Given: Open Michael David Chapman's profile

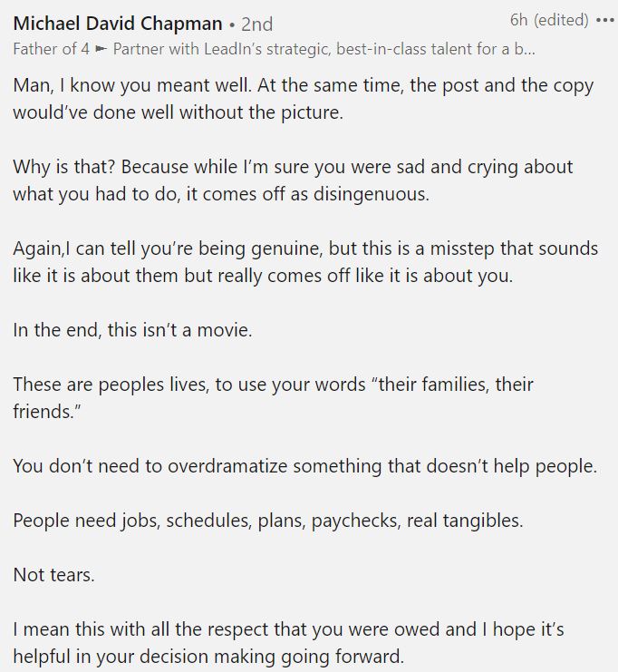Looking at the screenshot, I should click(x=118, y=24).
